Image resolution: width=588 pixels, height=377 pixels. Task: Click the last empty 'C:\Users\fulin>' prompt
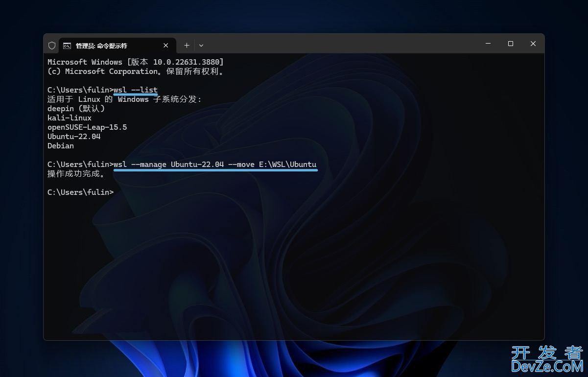(80, 192)
